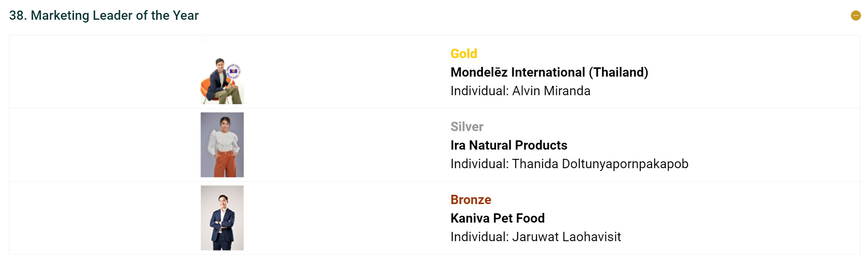The image size is (868, 271).
Task: Open Jaruwat Laohavisit's portrait photo
Action: point(222,218)
